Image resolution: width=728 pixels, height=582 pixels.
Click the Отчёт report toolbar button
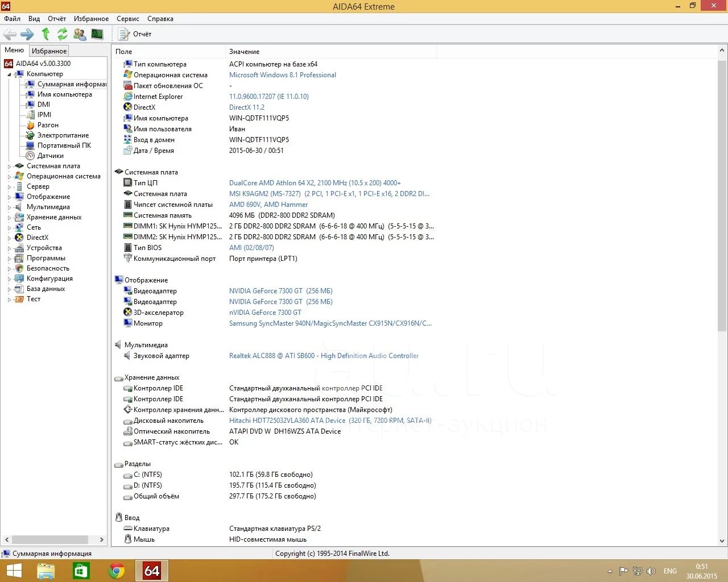click(135, 34)
